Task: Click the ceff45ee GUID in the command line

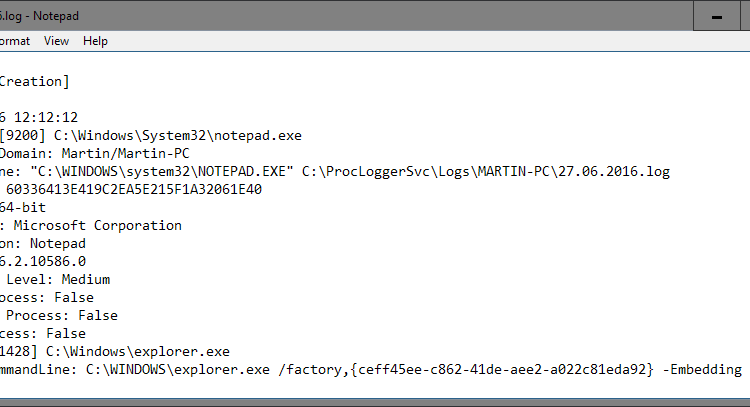Action: coord(502,370)
